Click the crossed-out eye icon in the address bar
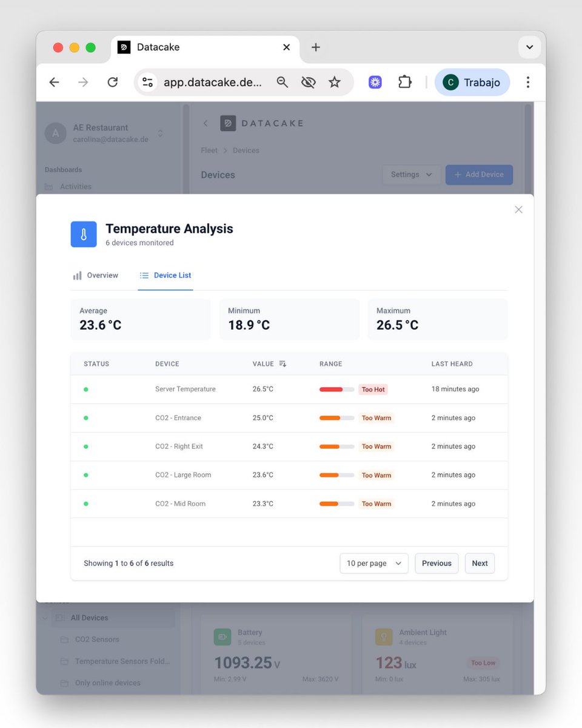This screenshot has height=728, width=582. pos(309,83)
